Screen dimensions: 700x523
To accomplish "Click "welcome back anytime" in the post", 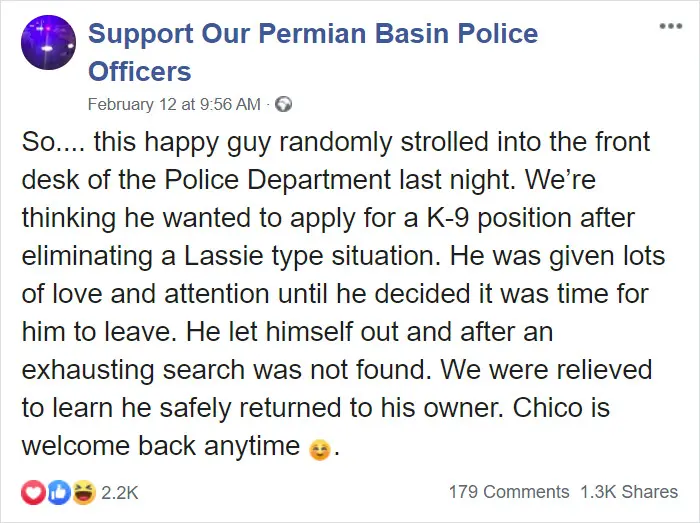I will click(156, 446).
